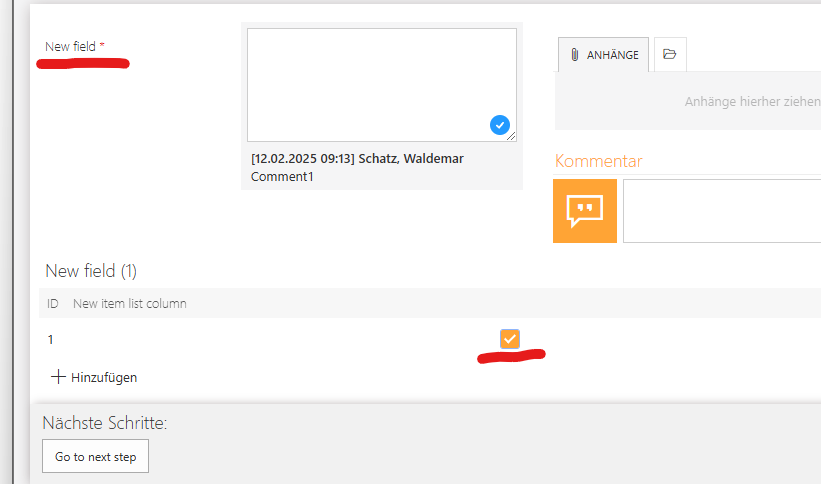The image size is (821, 484).
Task: Click the Kommentar section heading
Action: 598,161
